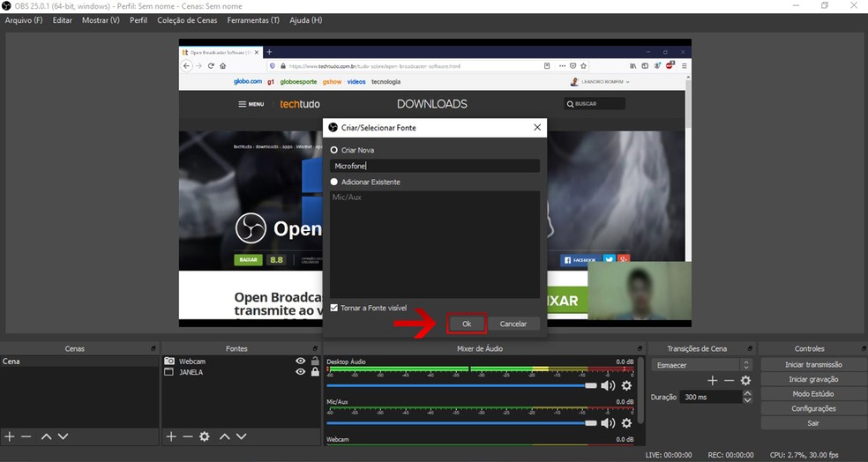Open the Coleção de Cenas menu
This screenshot has width=868, height=462.
tap(187, 20)
